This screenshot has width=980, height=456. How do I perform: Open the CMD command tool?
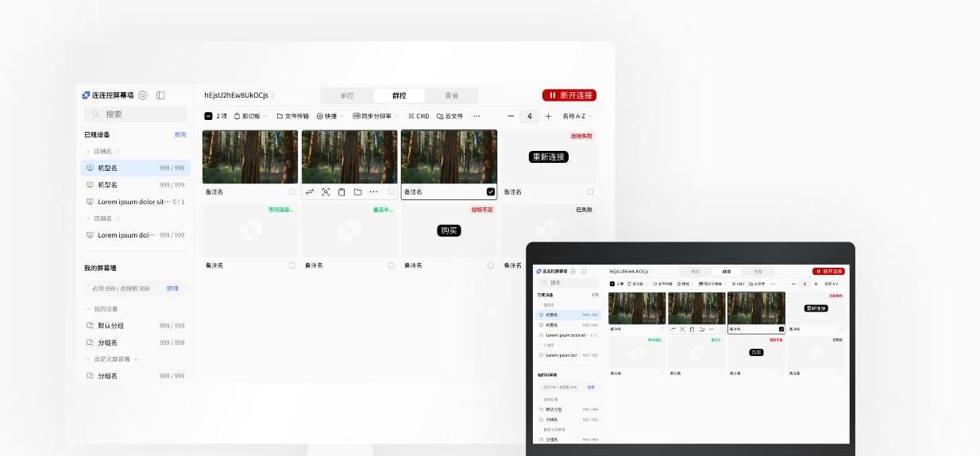pos(419,116)
